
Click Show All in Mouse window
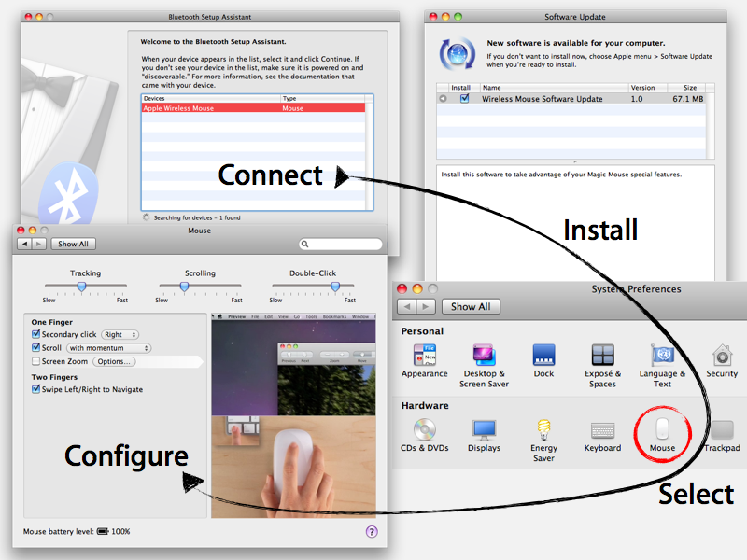tap(74, 244)
